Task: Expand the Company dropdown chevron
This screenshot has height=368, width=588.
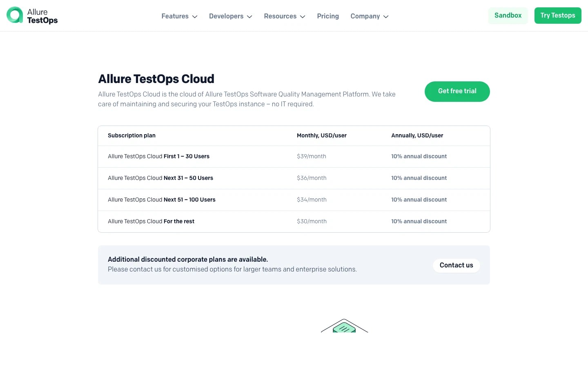Action: click(386, 17)
